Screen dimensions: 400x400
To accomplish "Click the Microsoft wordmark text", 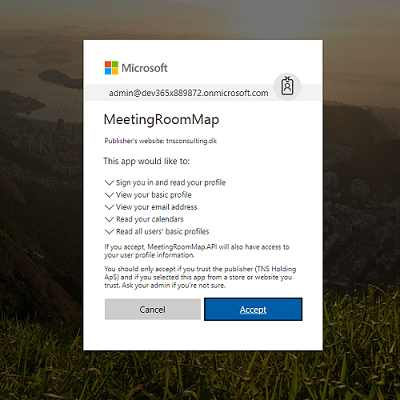I will click(144, 68).
